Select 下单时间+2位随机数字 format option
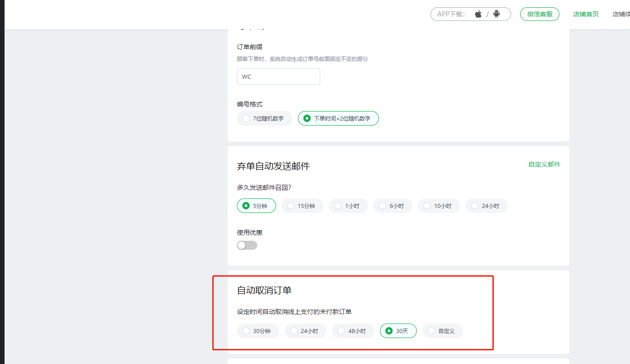Screen dimensions: 630x364 338,118
